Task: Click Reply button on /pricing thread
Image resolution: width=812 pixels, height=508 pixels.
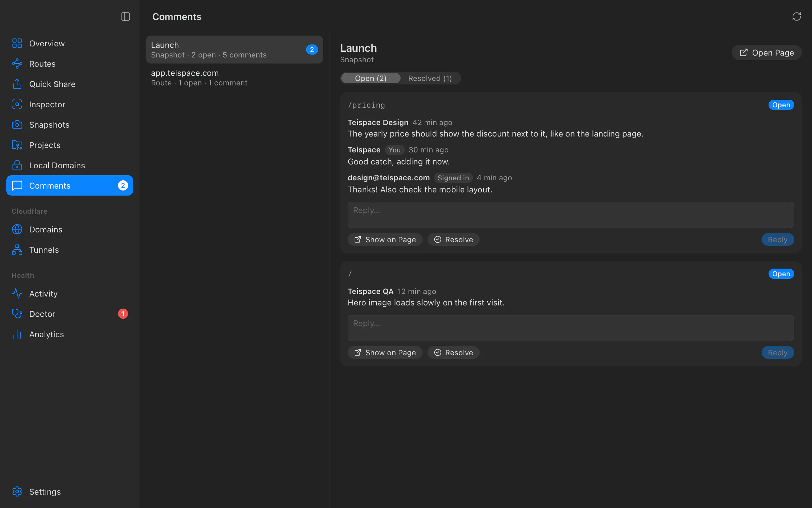Action: 777,239
